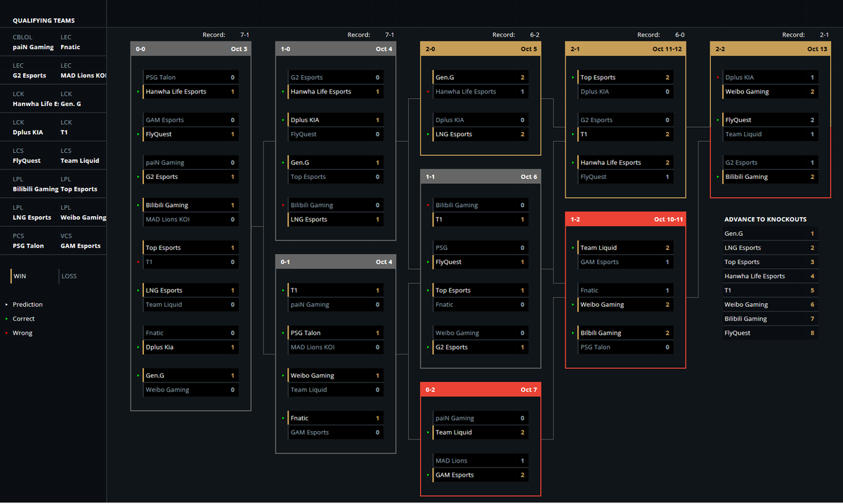Select PSG row in the 1-1 round

click(x=480, y=248)
